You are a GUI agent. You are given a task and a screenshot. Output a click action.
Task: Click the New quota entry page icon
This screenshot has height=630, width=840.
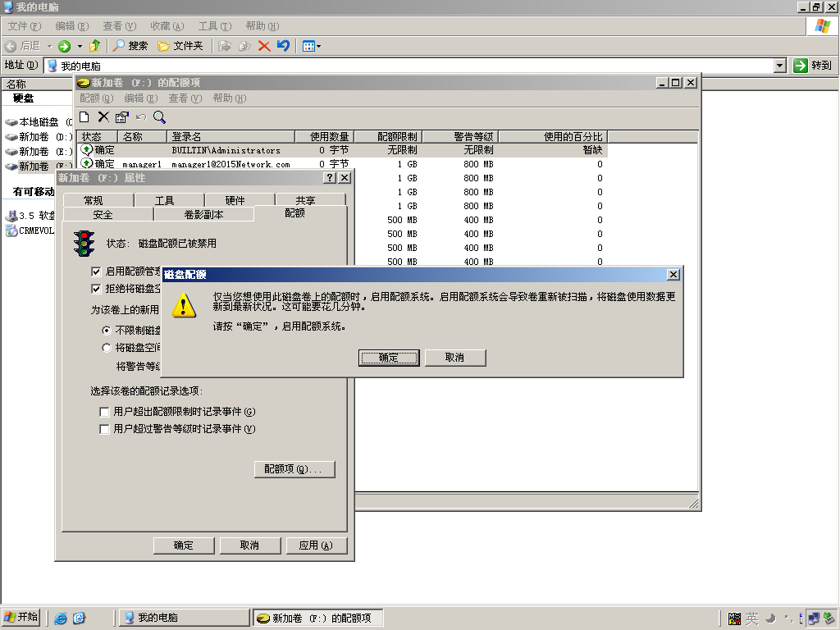[x=84, y=116]
